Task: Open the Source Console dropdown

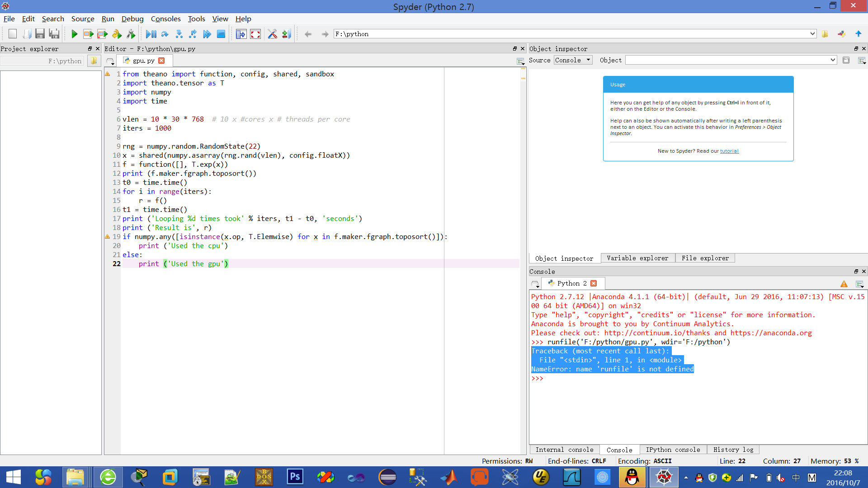Action: (x=573, y=60)
